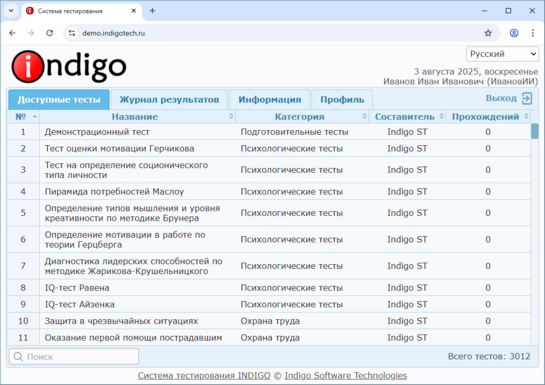Open the browser profile icon
The height and width of the screenshot is (385, 545).
tap(514, 33)
